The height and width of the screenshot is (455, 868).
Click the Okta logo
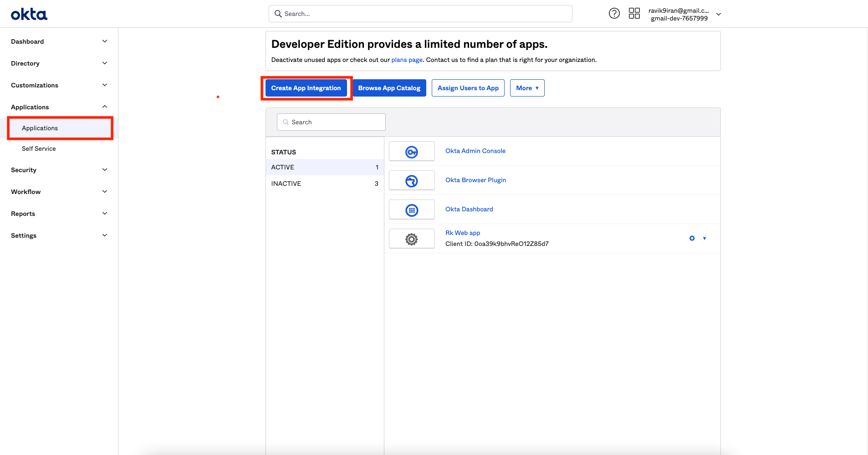[29, 15]
